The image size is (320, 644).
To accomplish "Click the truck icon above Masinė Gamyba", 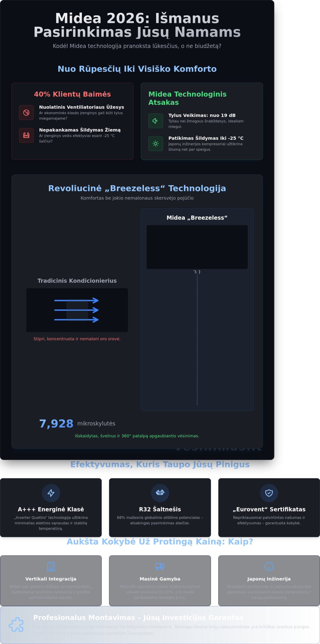I will (x=160, y=567).
